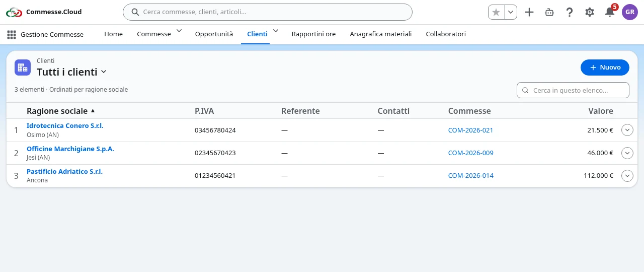Screen dimensions: 644x272
Task: Open row actions for Officine Marchigiane
Action: pos(627,153)
